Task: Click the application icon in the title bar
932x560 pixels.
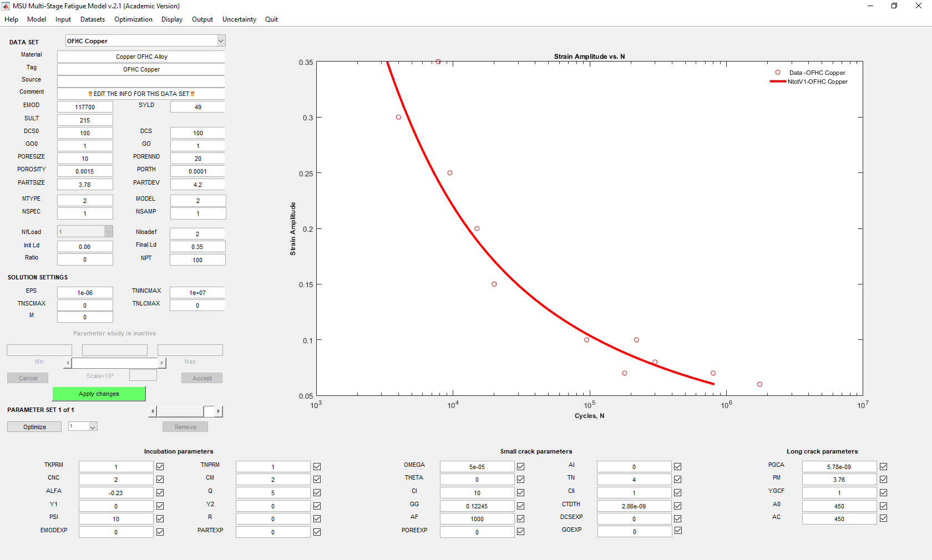Action: [x=6, y=6]
